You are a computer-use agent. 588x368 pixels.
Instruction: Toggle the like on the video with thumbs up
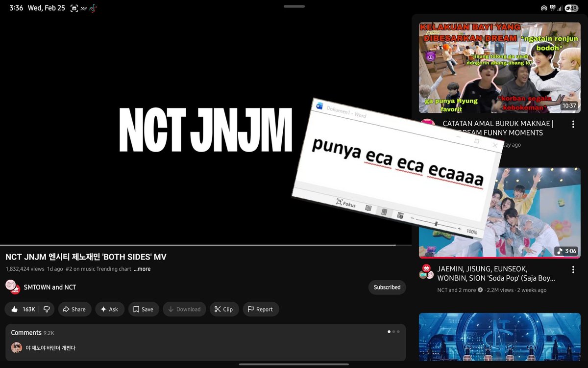coord(15,309)
